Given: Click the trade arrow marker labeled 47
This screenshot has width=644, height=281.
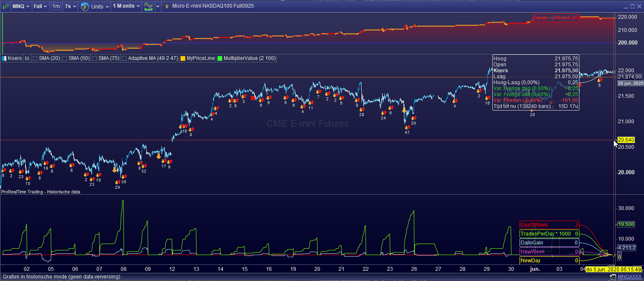Looking at the screenshot, I should coord(407,127).
